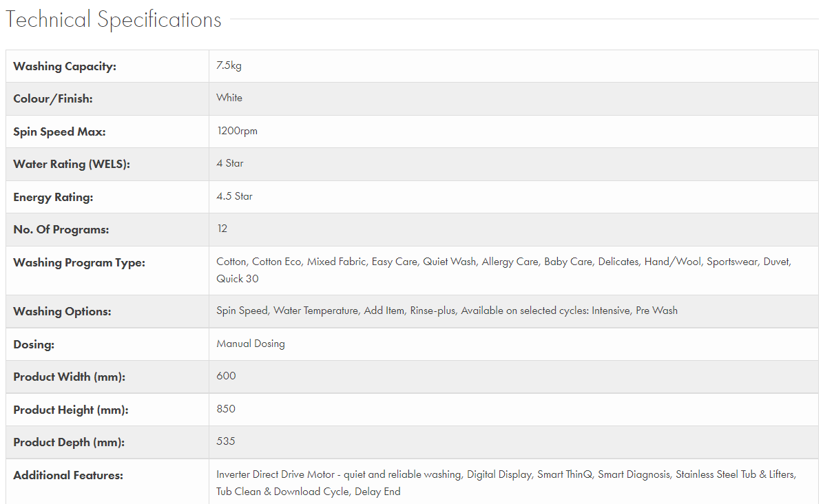The height and width of the screenshot is (504, 823).
Task: Click the Spin Speed Max label
Action: 59,132
